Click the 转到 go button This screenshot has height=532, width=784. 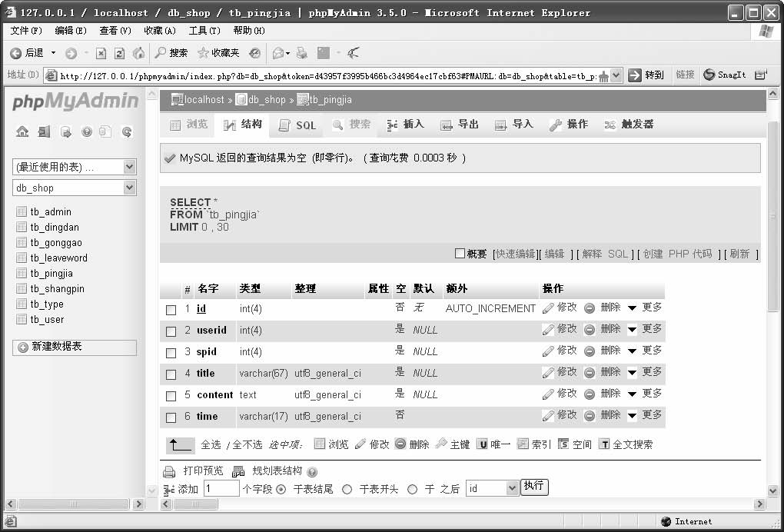(646, 75)
